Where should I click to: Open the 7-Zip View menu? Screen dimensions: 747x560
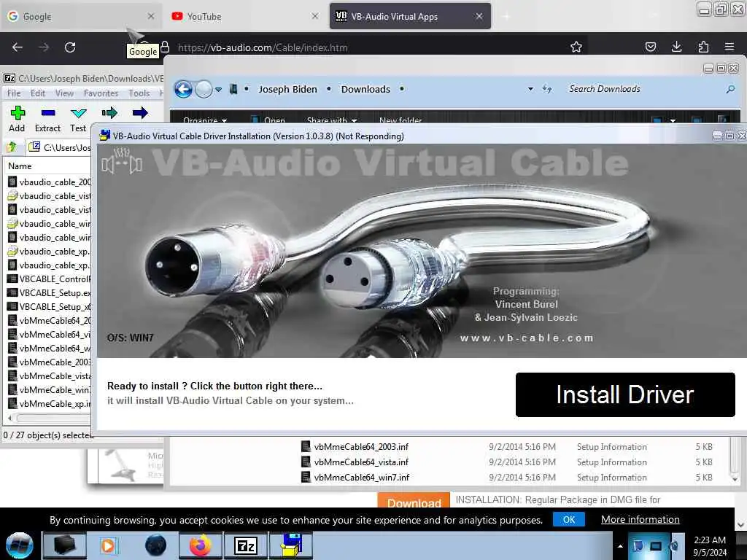(x=64, y=93)
